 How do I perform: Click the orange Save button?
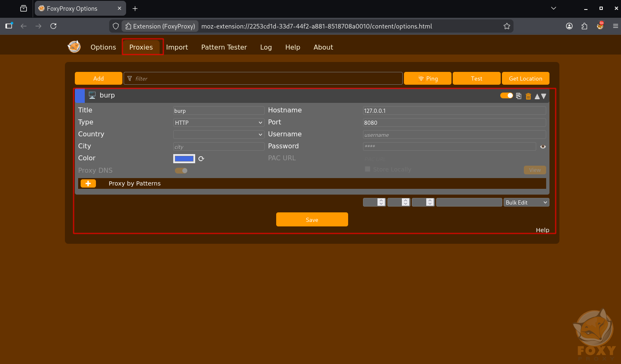click(312, 219)
